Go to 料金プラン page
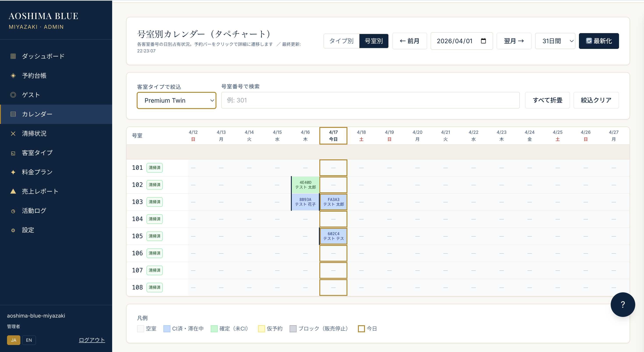Image resolution: width=644 pixels, height=352 pixels. click(x=56, y=172)
